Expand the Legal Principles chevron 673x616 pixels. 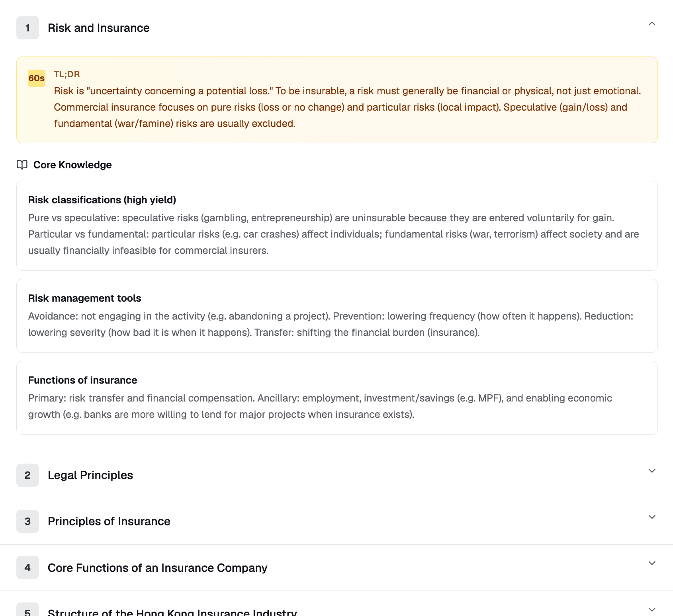[x=652, y=471]
